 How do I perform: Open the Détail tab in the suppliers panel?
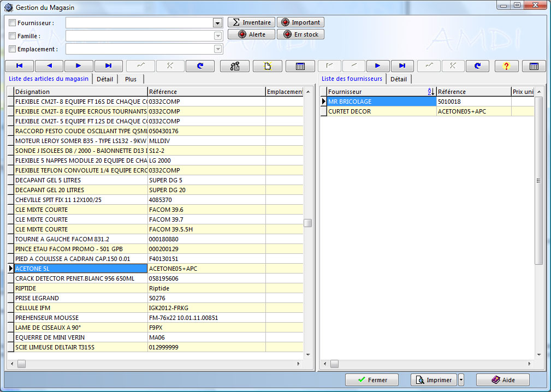click(398, 79)
